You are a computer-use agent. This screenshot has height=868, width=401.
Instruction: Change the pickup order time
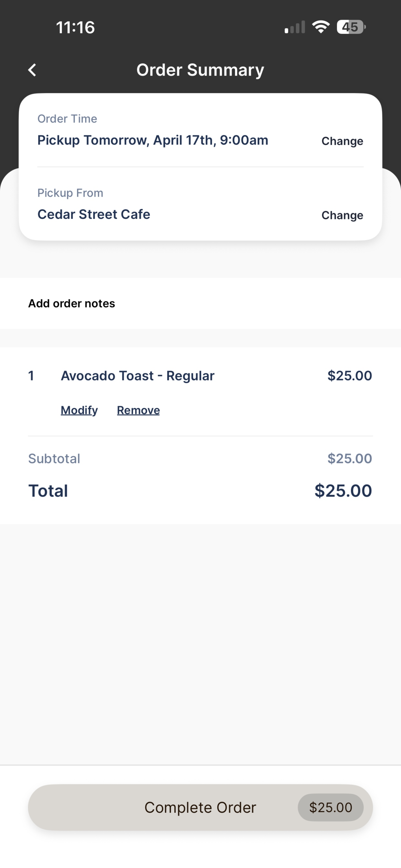pyautogui.click(x=342, y=141)
